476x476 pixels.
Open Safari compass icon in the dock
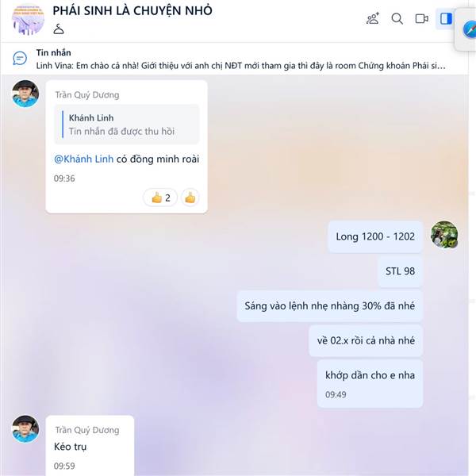click(x=470, y=30)
